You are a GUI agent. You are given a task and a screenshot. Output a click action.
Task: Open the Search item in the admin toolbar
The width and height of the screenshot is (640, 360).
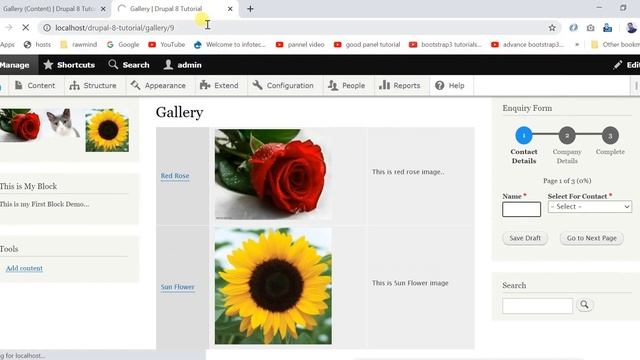[x=129, y=65]
